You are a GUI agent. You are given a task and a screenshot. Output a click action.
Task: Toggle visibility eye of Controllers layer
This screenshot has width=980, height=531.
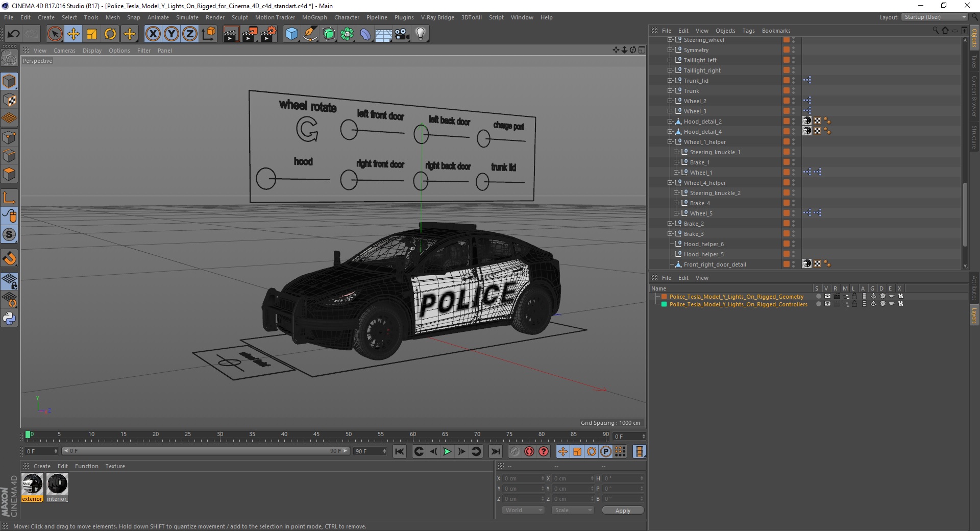click(827, 304)
